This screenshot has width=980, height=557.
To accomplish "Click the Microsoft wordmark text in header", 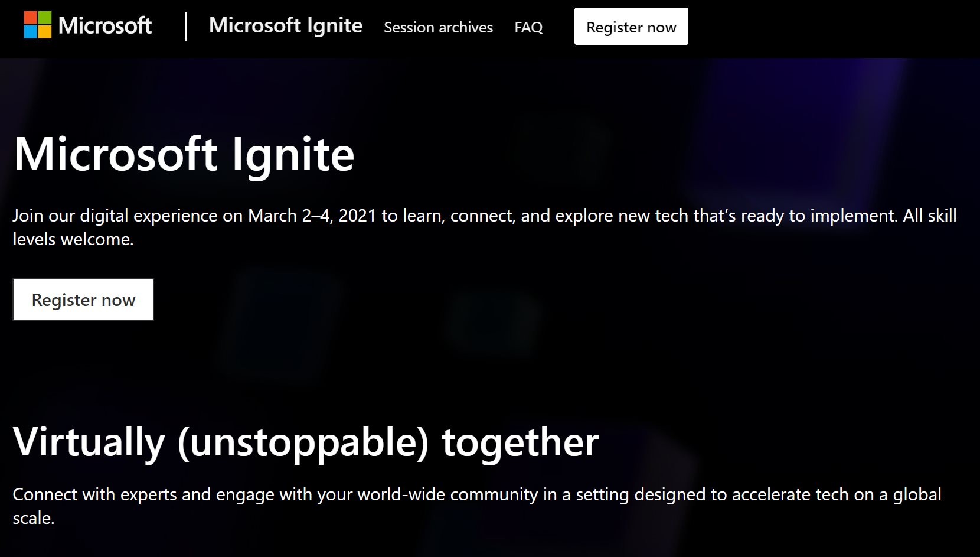I will (x=105, y=25).
